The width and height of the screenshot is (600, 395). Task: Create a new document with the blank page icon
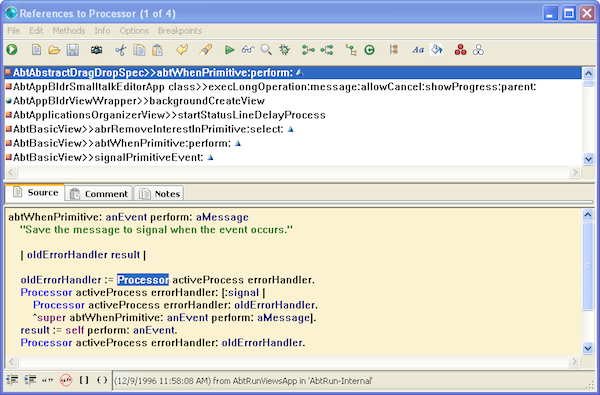coord(36,50)
